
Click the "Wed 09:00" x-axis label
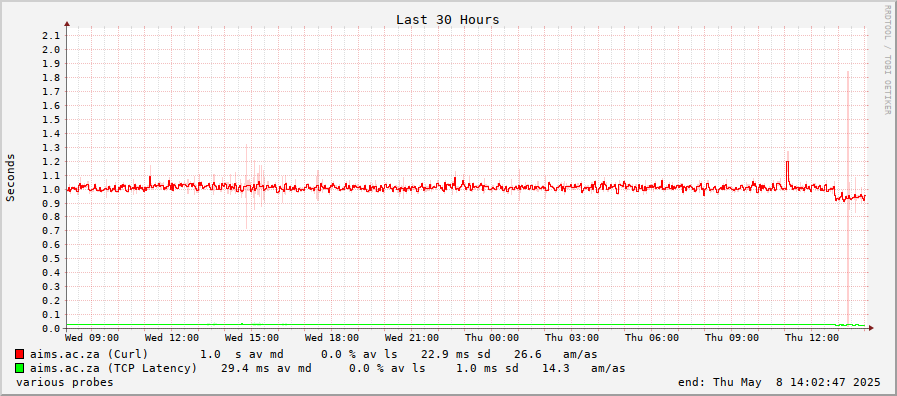[92, 338]
